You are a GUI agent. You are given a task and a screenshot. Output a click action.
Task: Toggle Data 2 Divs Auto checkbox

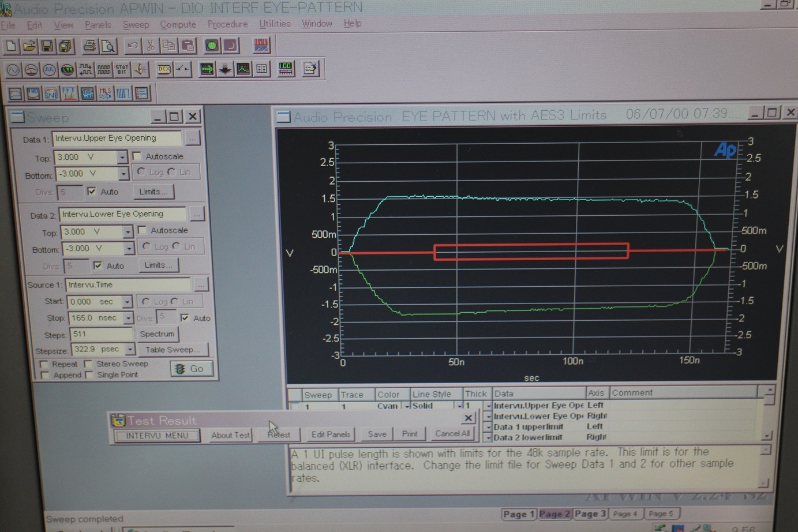coord(98,265)
